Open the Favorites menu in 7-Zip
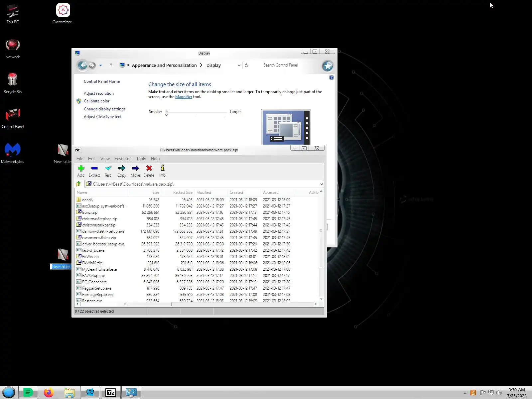 [x=123, y=159]
